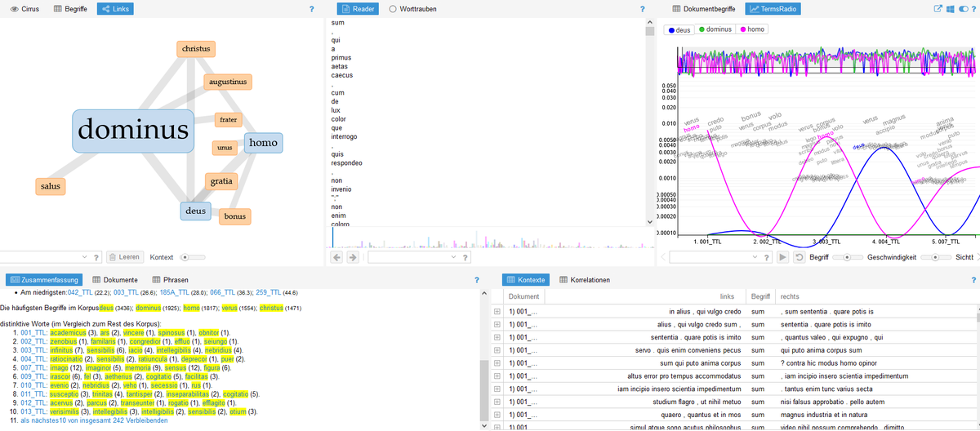Open the Korrelationen tab
Image resolution: width=980 pixels, height=431 pixels.
click(585, 280)
